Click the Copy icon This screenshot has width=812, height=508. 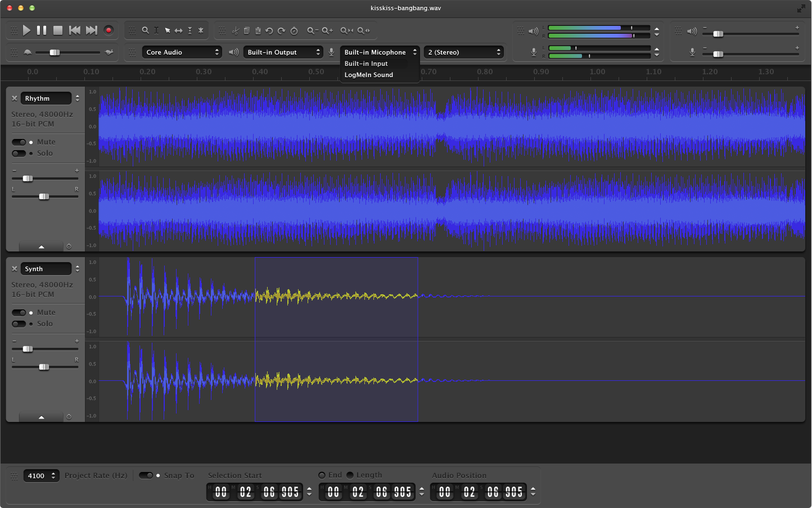click(x=246, y=30)
